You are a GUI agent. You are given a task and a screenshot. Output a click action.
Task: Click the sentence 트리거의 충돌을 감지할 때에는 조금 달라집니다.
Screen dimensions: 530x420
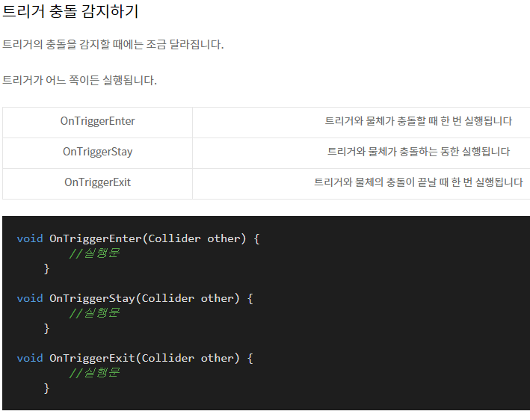pos(113,44)
